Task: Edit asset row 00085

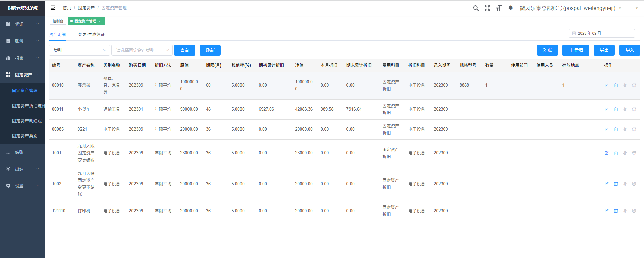Action: coord(607,129)
